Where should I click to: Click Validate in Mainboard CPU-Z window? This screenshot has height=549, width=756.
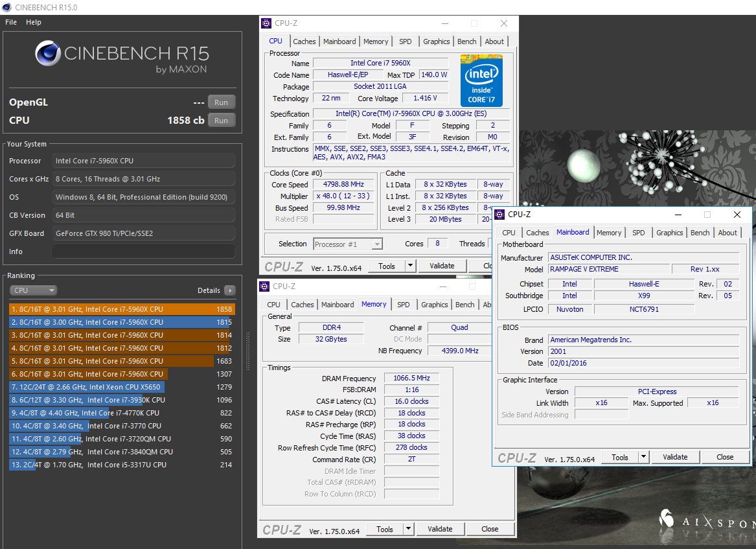675,457
